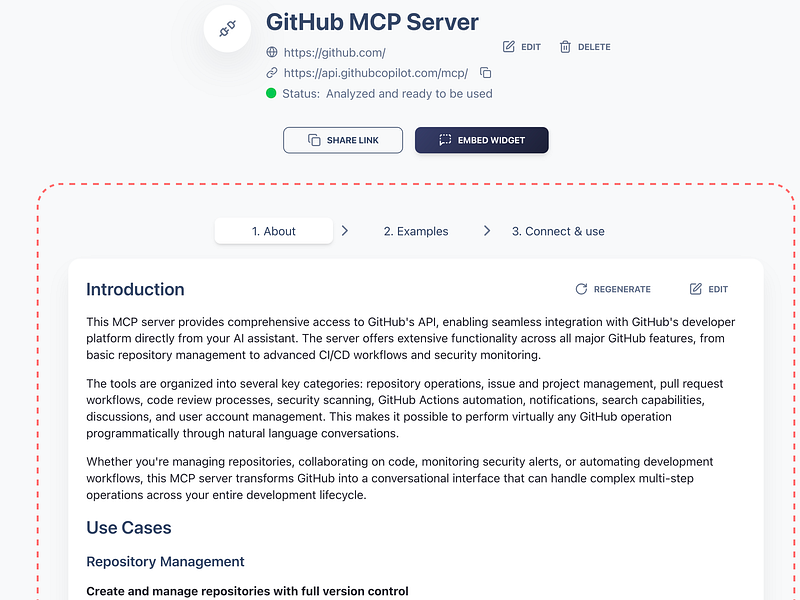This screenshot has height=600, width=800.
Task: Click the paragraph starting 'Whether you're managing repositories'
Action: pyautogui.click(x=399, y=478)
